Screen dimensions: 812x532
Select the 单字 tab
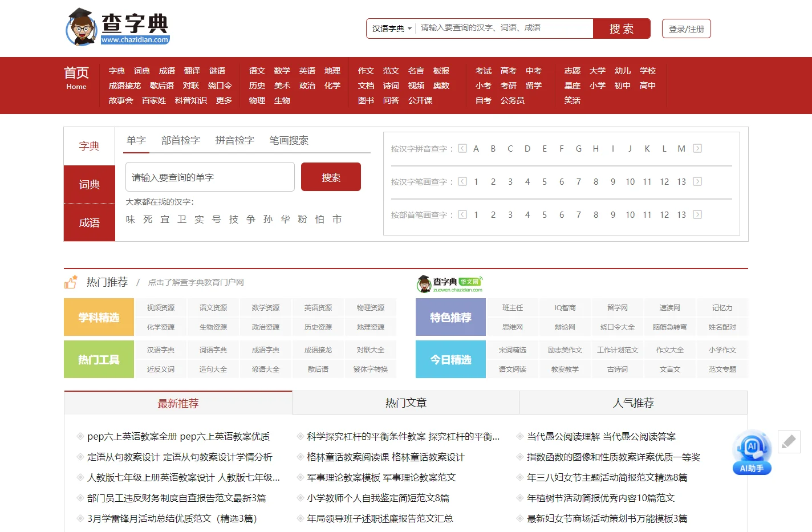click(136, 140)
